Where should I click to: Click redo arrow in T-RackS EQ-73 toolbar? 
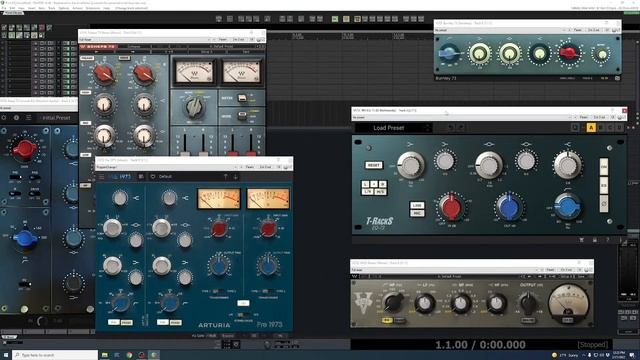point(460,128)
